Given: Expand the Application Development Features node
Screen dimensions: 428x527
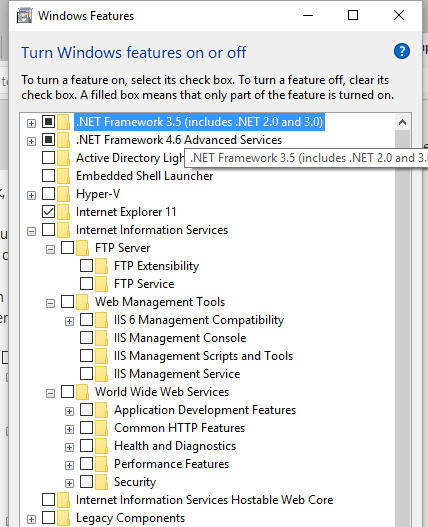Looking at the screenshot, I should click(x=69, y=411).
